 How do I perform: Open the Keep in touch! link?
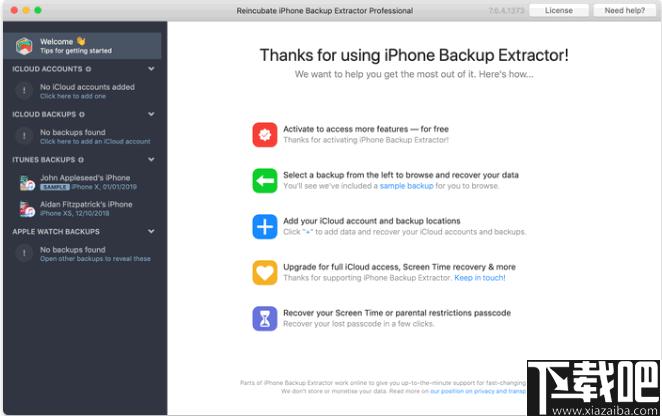[x=480, y=277]
